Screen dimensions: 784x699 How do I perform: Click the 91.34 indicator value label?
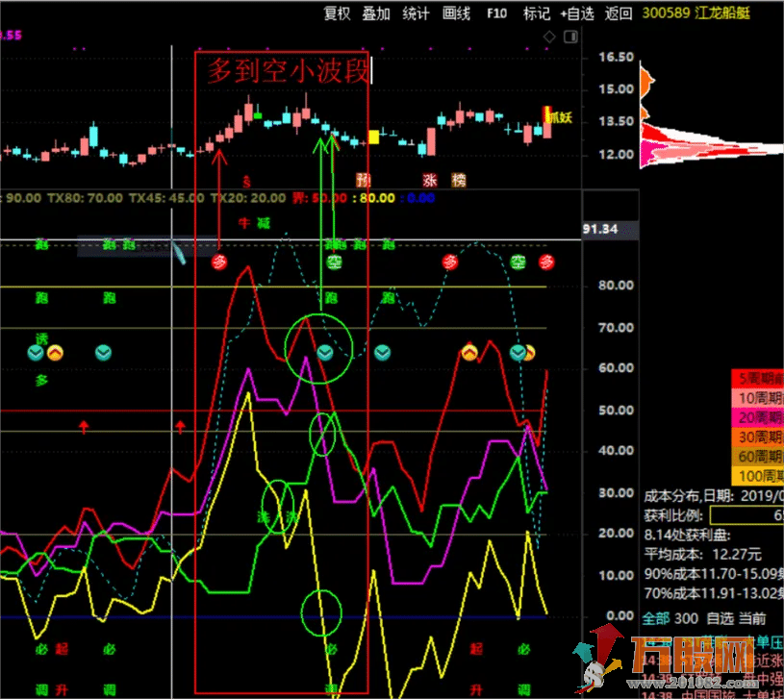pos(600,230)
